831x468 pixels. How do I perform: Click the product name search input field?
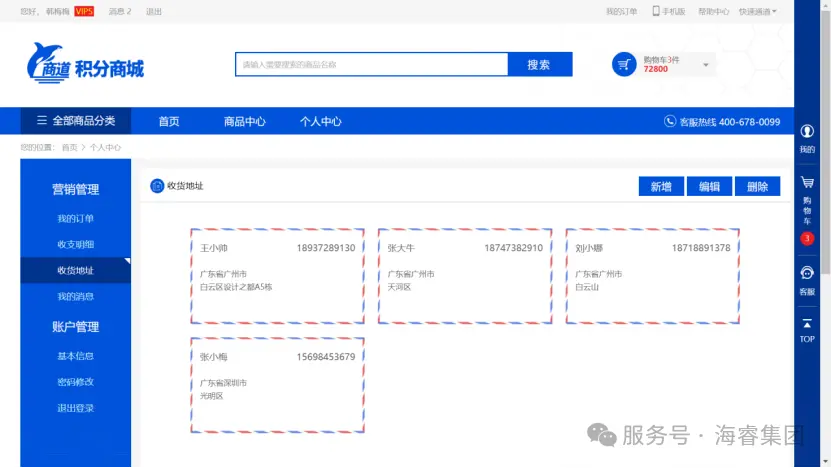tap(371, 65)
